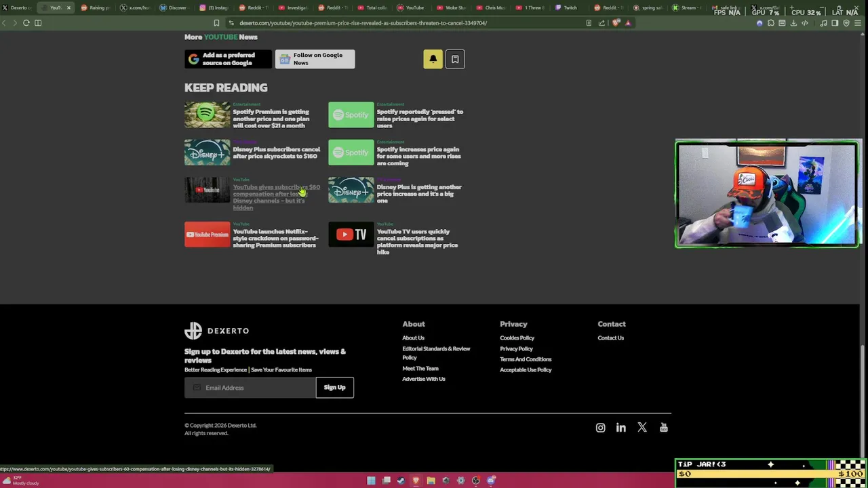
Task: Click the page address bar URL
Action: 363,23
